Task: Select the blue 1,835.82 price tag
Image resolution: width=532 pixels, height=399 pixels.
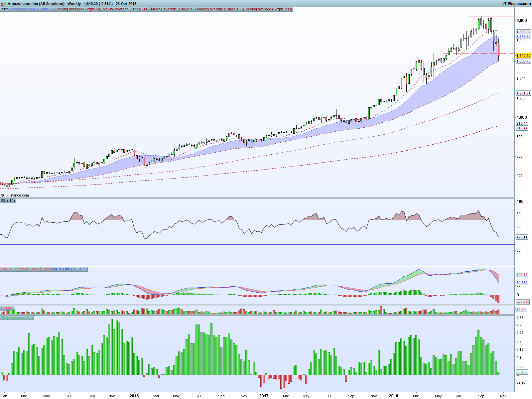Action: (523, 37)
